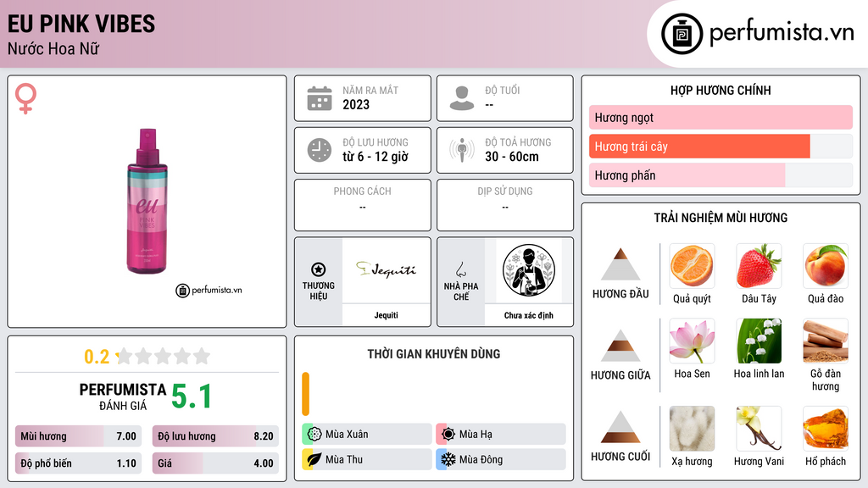
Task: Click the perfumista.vn watermark under the bottle
Action: point(209,290)
